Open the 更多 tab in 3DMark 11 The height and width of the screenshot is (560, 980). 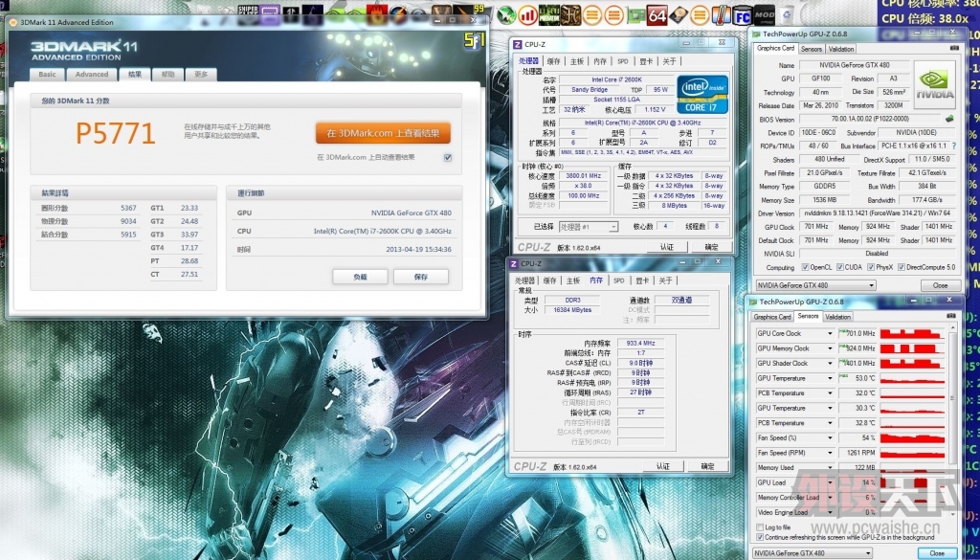201,74
